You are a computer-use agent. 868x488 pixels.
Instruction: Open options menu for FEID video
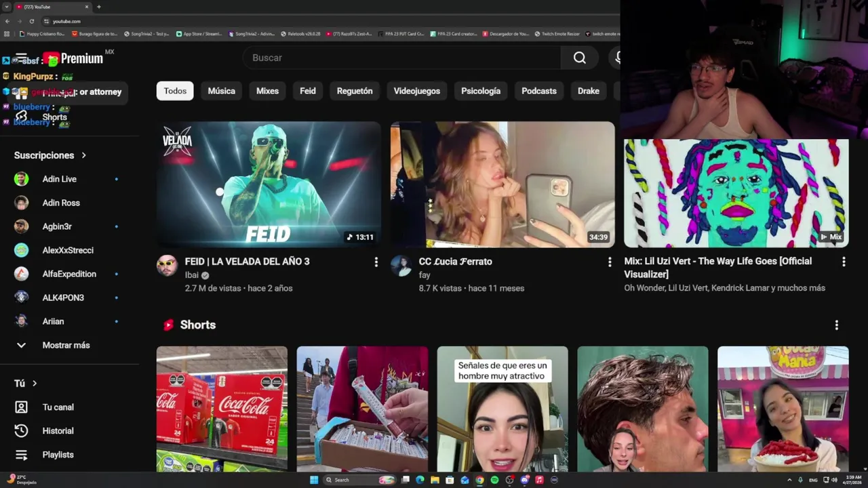tap(376, 262)
